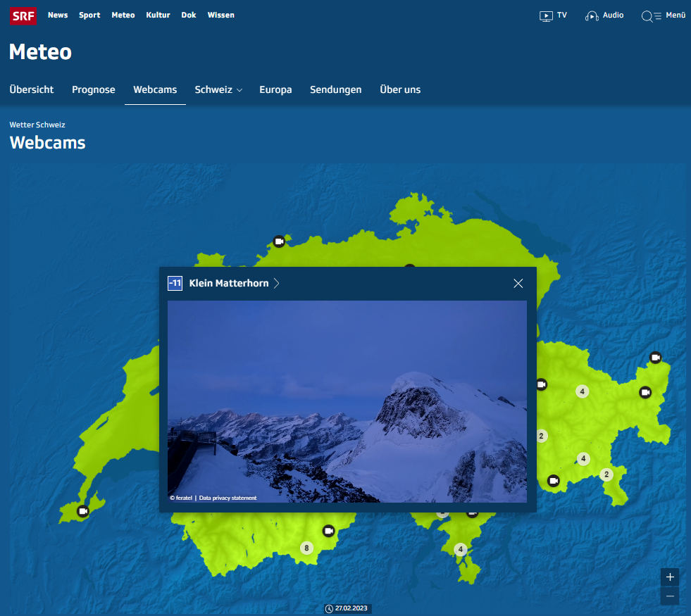Click the large Meteo heading
Viewport: 691px width, 616px height.
tap(40, 52)
